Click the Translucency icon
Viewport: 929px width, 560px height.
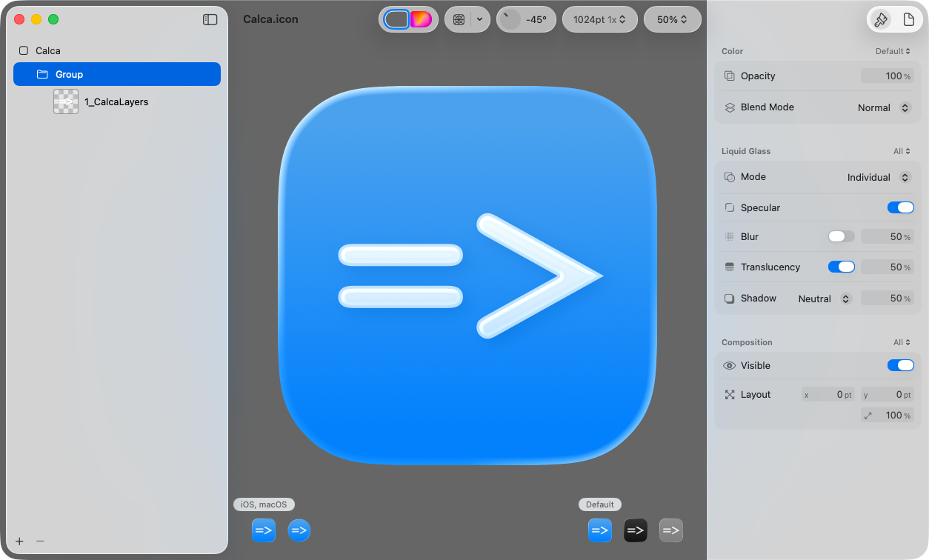730,267
